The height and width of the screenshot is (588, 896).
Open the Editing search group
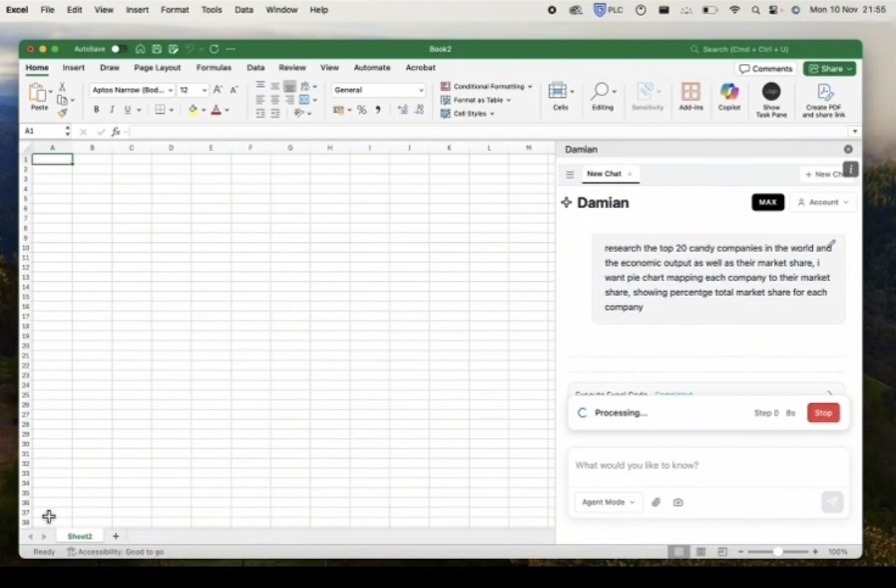coord(603,96)
